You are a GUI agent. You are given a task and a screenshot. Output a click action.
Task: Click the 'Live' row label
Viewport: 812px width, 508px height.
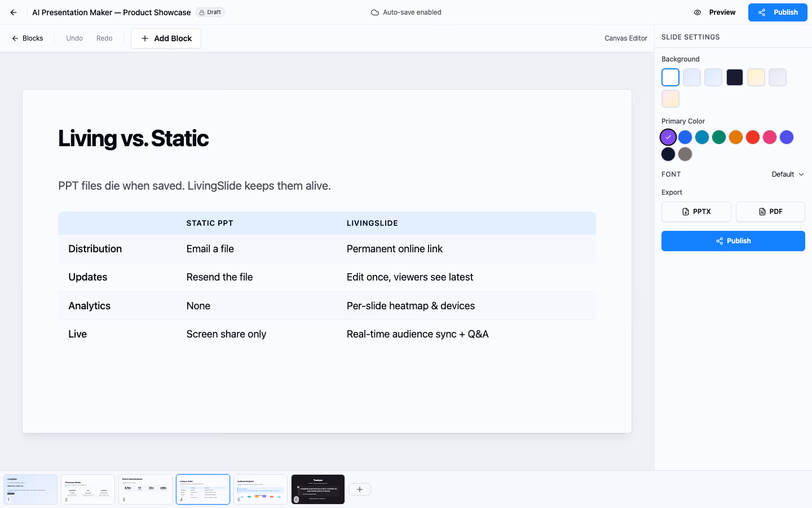point(78,334)
